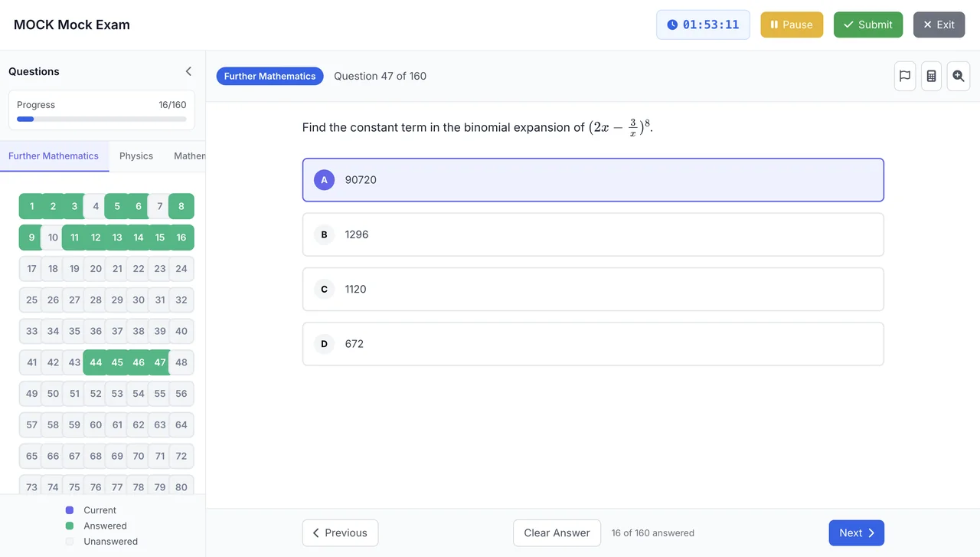Jump to question 1

(x=31, y=206)
